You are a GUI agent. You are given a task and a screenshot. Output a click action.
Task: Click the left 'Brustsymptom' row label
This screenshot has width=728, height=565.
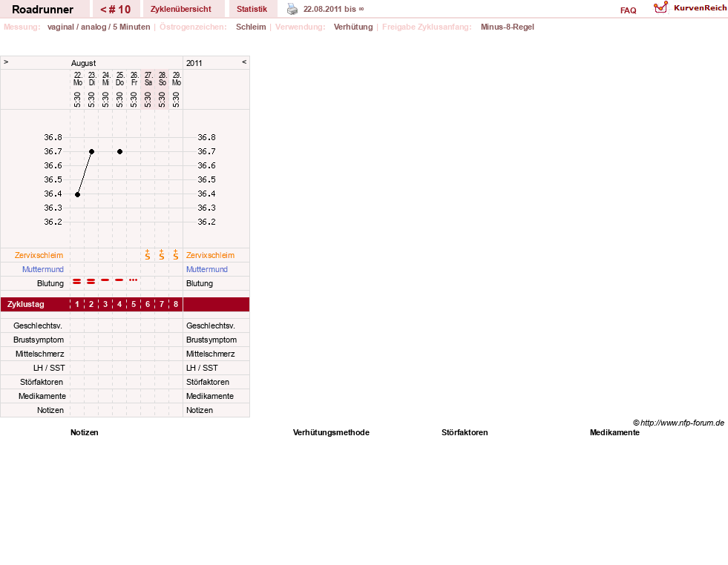coord(39,340)
